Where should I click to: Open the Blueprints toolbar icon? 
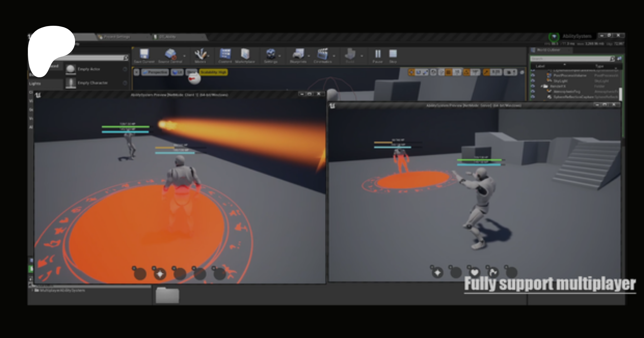[298, 55]
